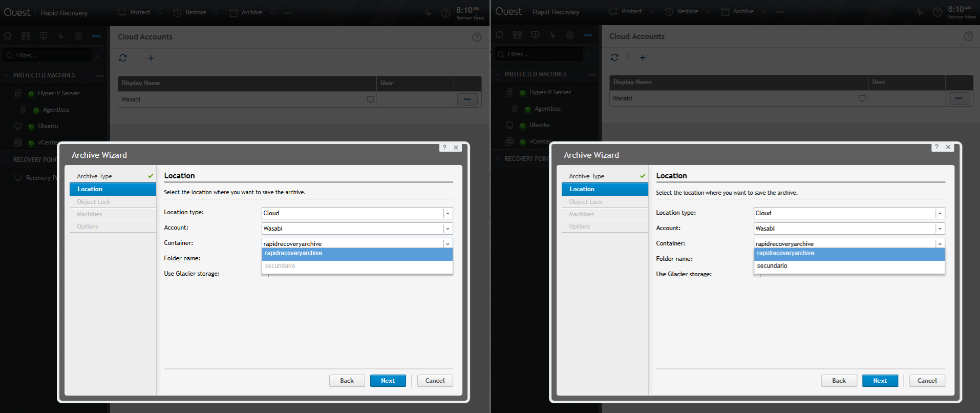980x413 pixels.
Task: Open the Restore menu in left window
Action: (196, 12)
